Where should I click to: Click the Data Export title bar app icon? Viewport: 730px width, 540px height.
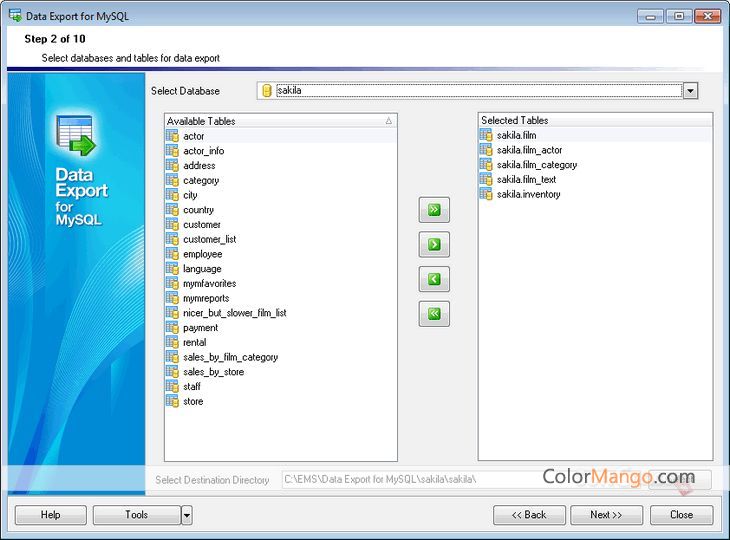click(x=15, y=15)
